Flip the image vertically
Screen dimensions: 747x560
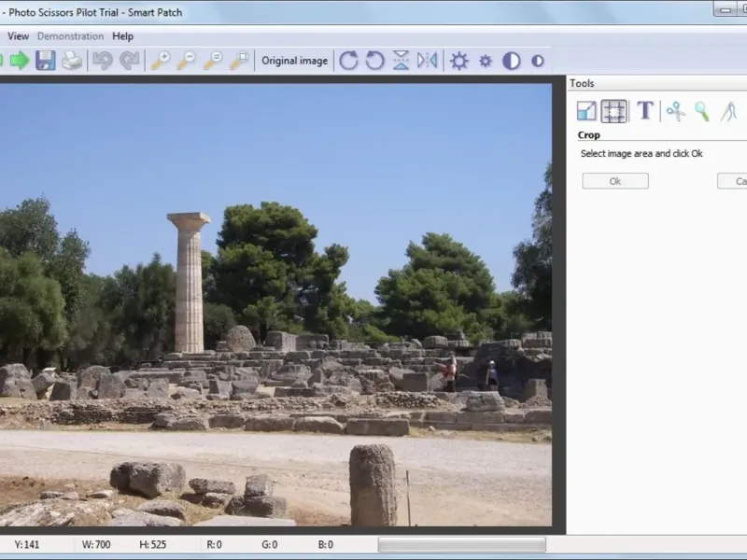401,61
